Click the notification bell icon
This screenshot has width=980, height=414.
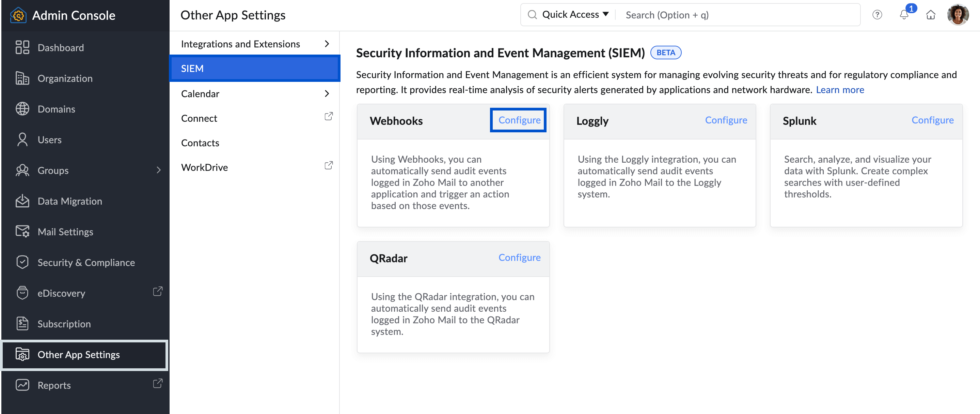(904, 14)
